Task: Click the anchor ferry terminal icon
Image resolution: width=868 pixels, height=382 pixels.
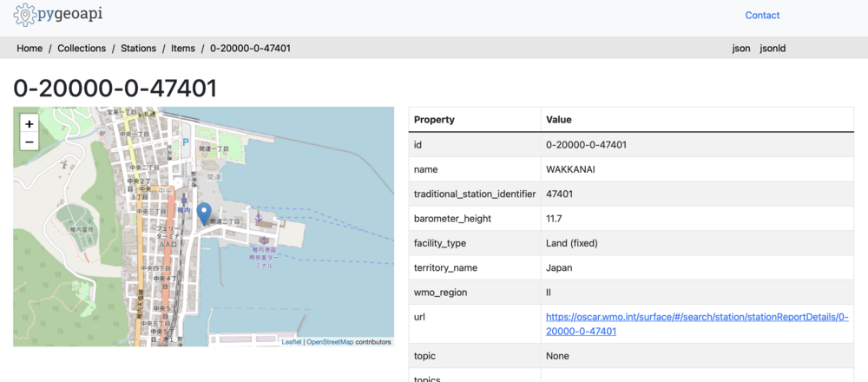Action: (257, 213)
